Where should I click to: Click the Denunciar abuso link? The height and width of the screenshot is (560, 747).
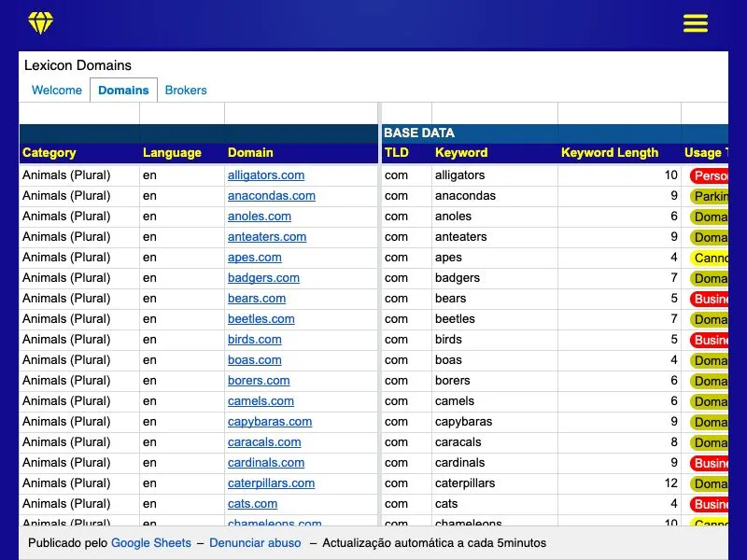[x=255, y=543]
